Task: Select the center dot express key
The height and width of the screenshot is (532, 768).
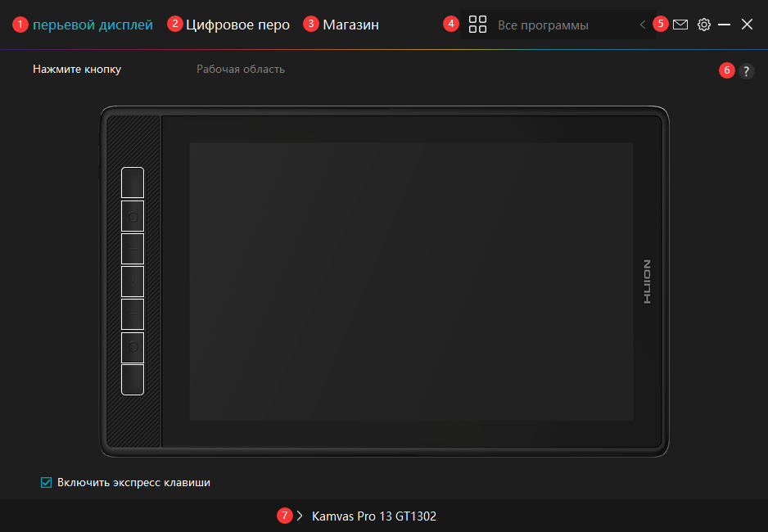Action: (x=133, y=281)
